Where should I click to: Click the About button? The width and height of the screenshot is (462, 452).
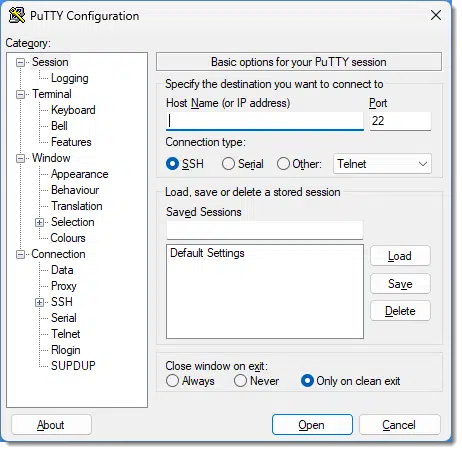(x=51, y=425)
